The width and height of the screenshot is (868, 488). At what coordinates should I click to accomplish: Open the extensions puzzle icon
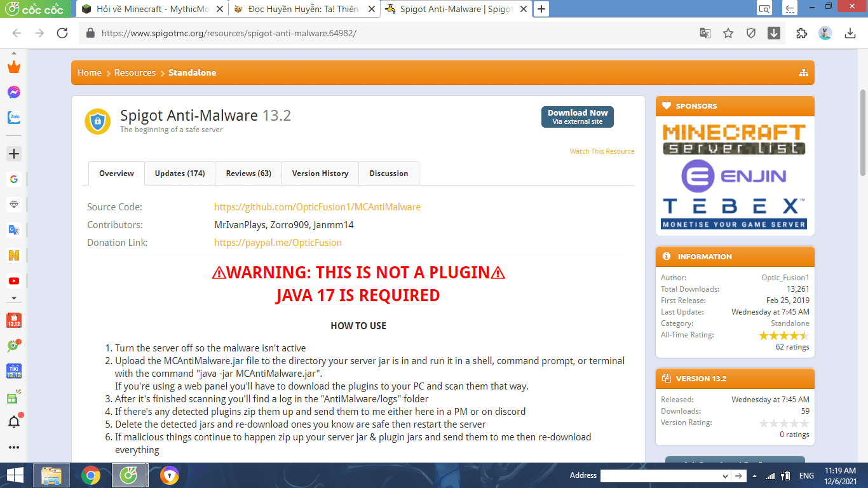[x=802, y=33]
